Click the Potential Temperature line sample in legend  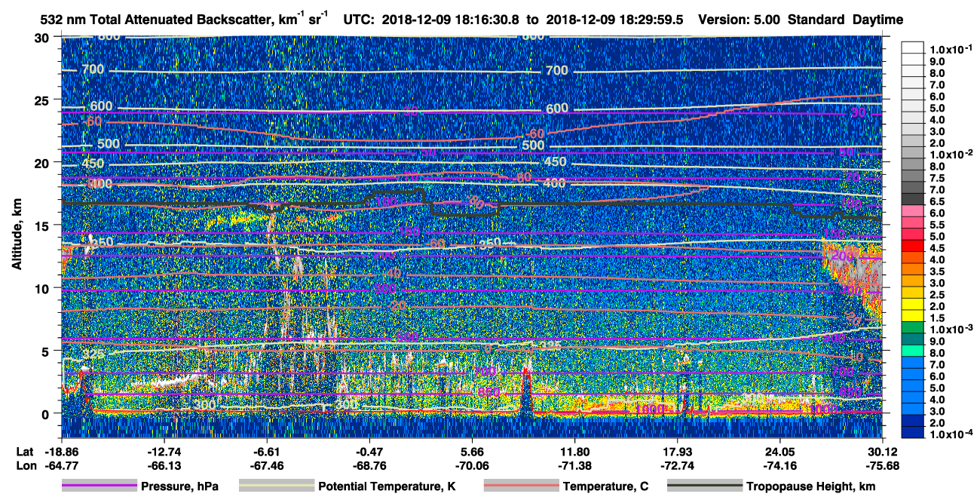coord(276,486)
